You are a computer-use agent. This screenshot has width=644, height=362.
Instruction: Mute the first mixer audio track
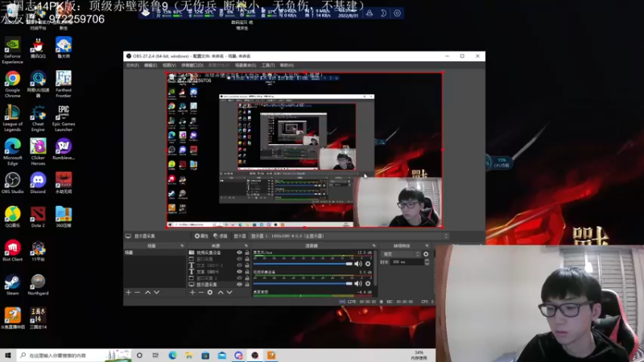pyautogui.click(x=358, y=264)
